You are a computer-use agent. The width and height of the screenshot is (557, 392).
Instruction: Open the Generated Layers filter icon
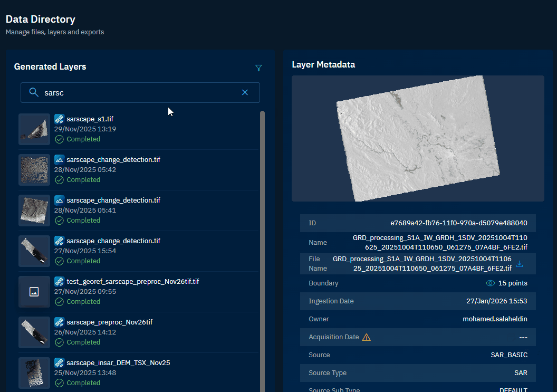258,68
